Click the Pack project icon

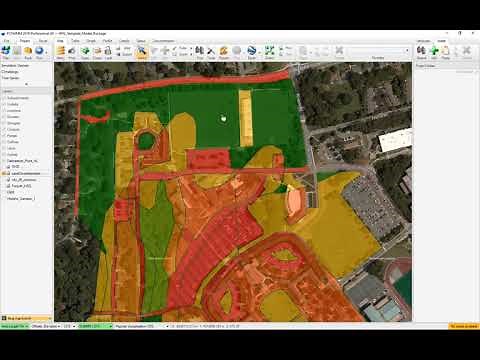28,51
